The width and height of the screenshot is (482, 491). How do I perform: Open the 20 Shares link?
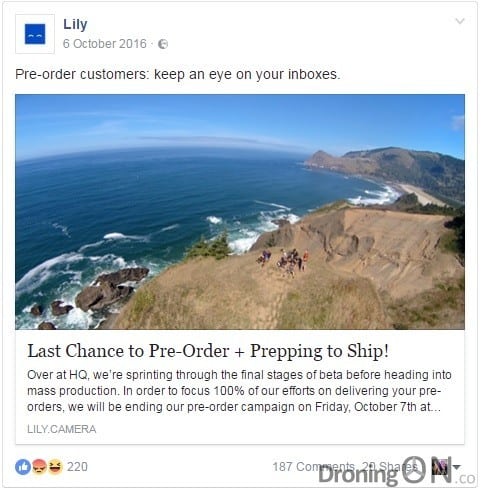[389, 467]
